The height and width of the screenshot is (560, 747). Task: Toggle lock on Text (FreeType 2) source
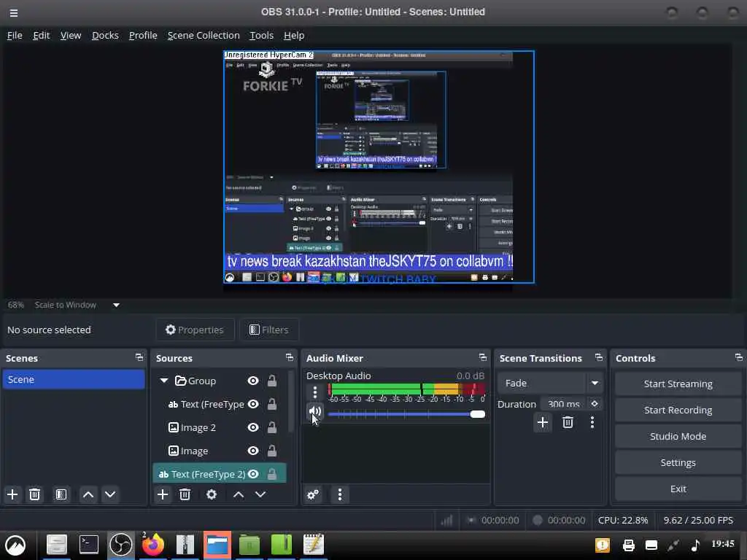pos(271,474)
